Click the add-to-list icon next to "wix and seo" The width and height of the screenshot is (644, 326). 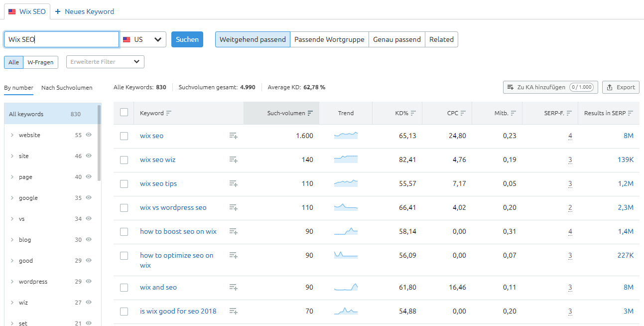(233, 288)
